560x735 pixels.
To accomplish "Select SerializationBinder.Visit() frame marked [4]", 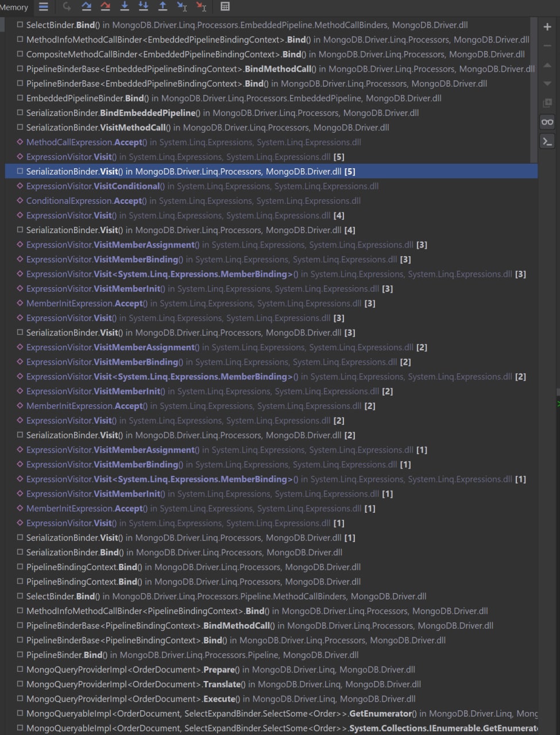I will click(x=271, y=230).
